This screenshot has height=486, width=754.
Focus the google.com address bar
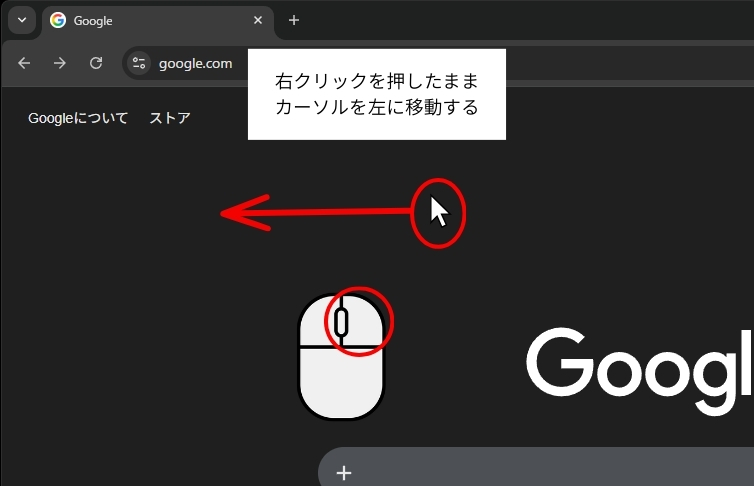[195, 63]
